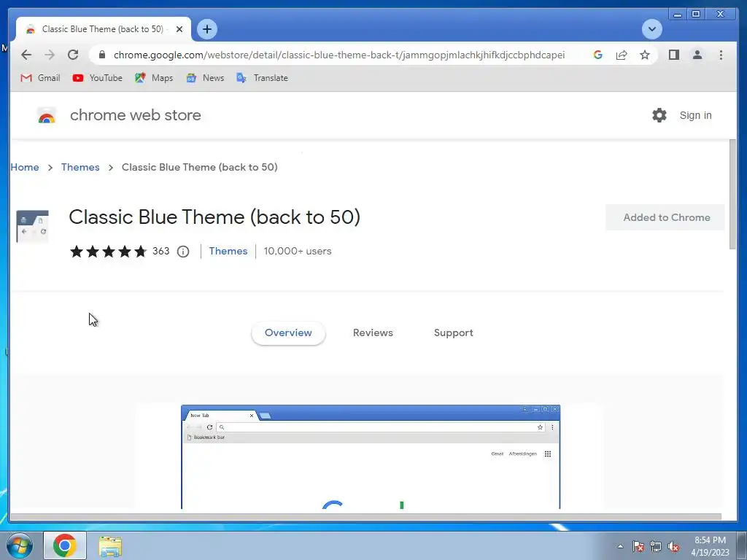Viewport: 747px width, 560px height.
Task: Click the Added to Chrome button
Action: pyautogui.click(x=665, y=217)
